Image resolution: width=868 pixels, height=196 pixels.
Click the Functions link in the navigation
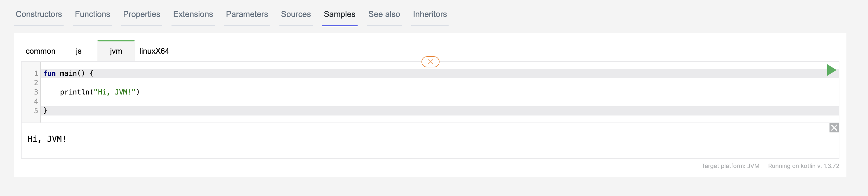[93, 15]
